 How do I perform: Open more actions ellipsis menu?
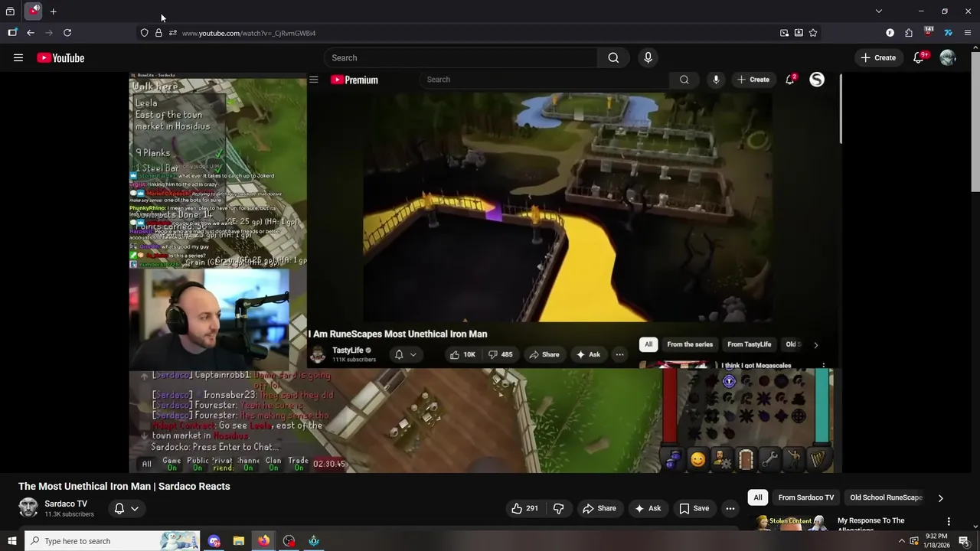pos(730,508)
